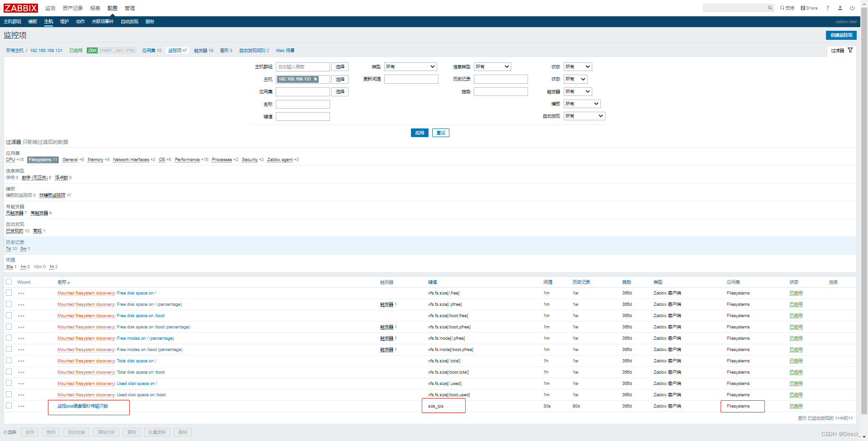This screenshot has width=868, height=441.
Task: Check the row for vfs.fs.size[/,total]
Action: [x=9, y=360]
